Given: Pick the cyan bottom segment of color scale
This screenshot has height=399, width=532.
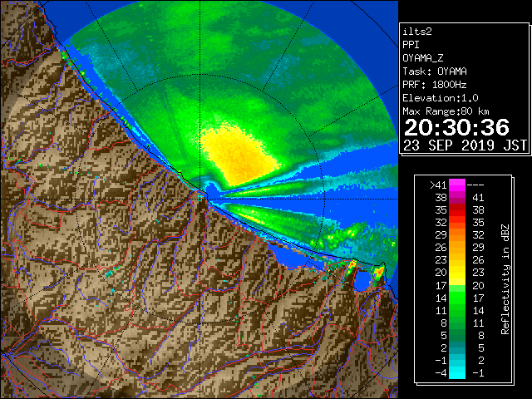Looking at the screenshot, I should click(x=457, y=373).
